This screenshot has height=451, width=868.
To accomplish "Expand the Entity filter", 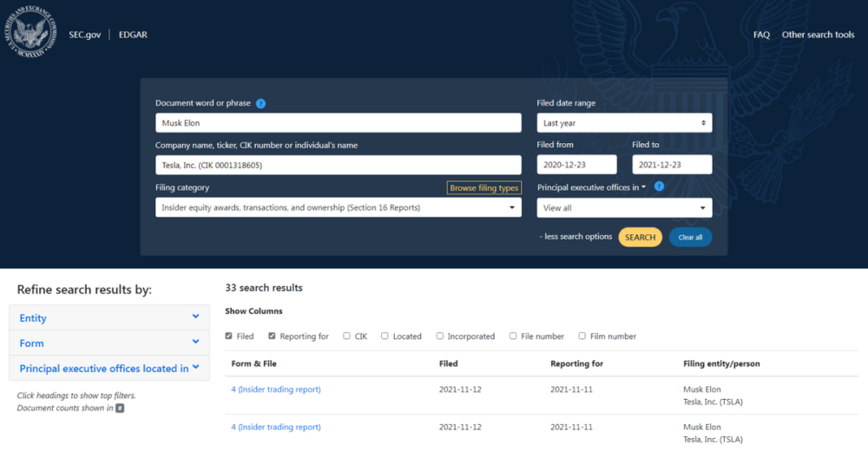I will (109, 317).
